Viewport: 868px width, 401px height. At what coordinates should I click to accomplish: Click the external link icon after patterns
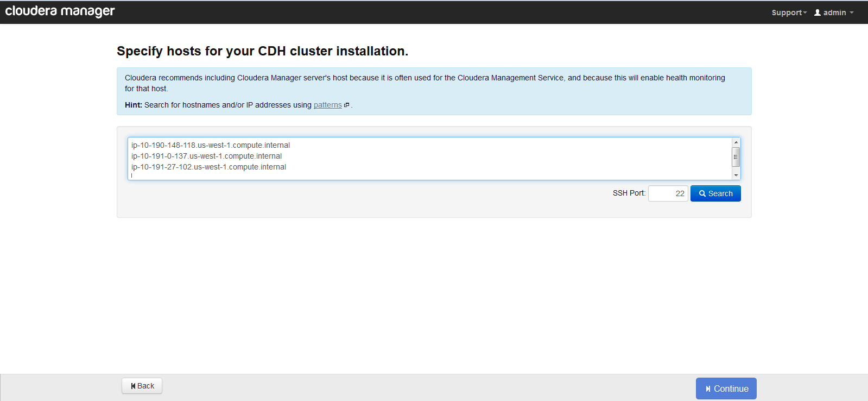(346, 105)
